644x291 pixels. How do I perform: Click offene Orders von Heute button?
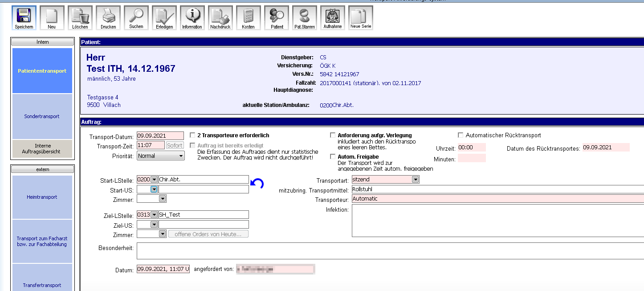[x=208, y=234]
